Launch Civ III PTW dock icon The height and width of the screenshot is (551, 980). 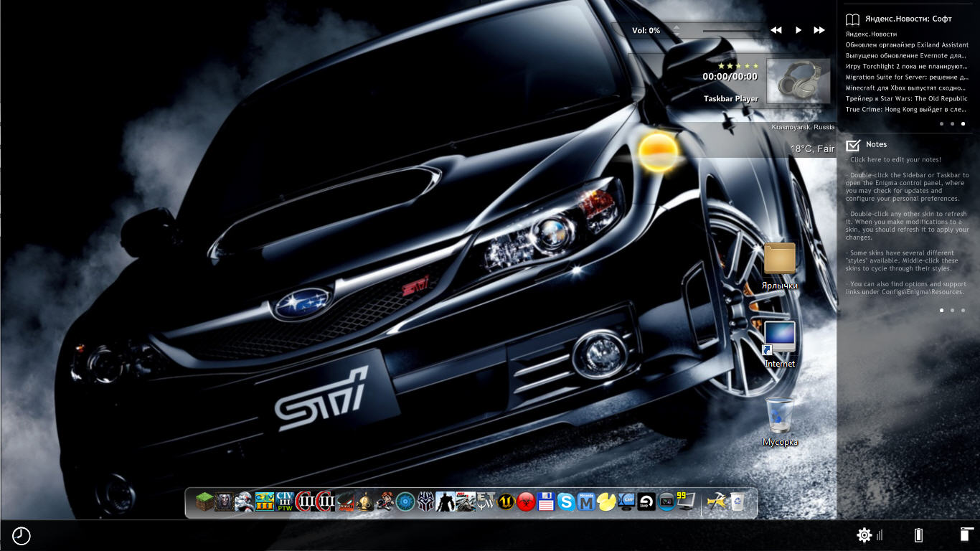[x=286, y=501]
